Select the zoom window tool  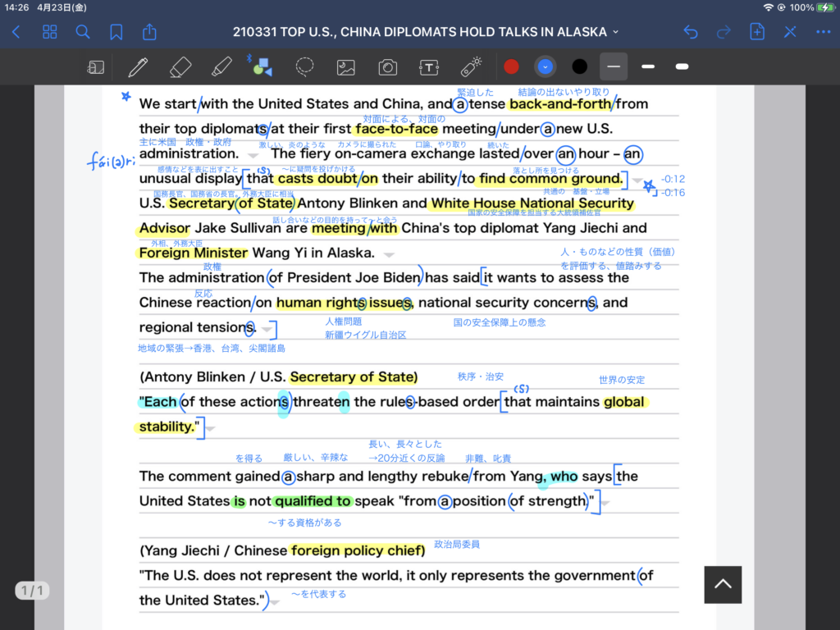pos(96,67)
